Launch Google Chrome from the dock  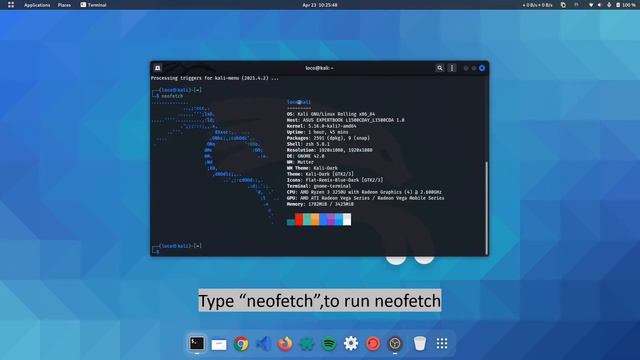[x=241, y=344]
